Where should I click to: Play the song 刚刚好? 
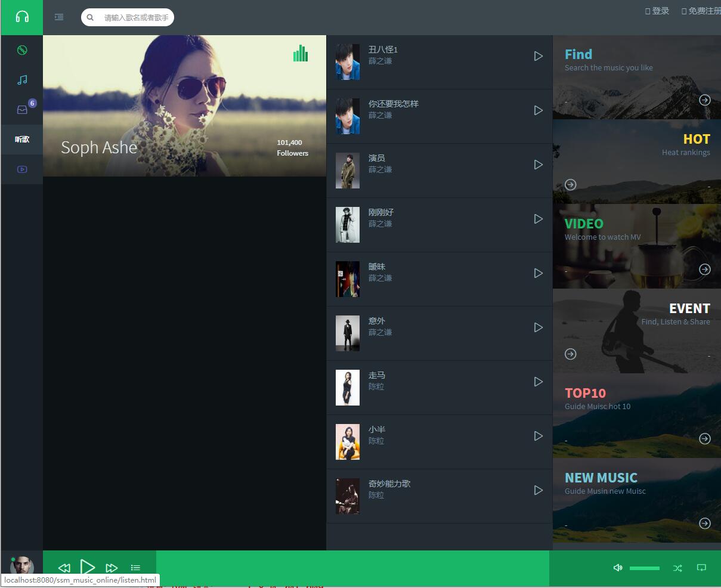[538, 219]
